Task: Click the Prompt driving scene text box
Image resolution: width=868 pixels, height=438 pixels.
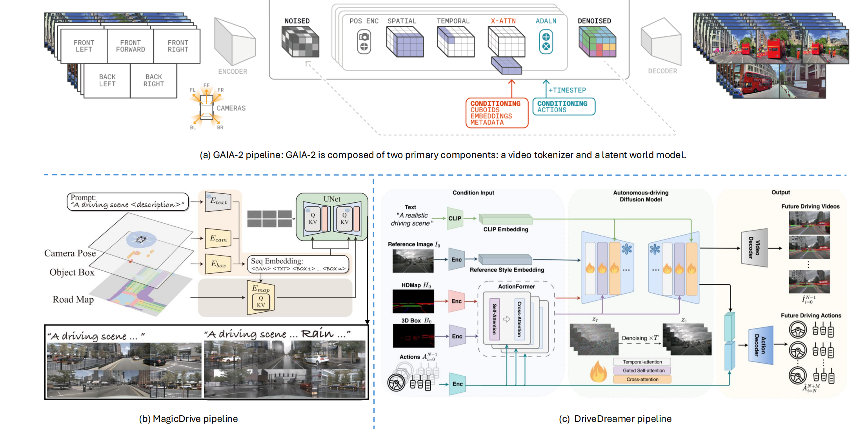Action: coord(127,202)
